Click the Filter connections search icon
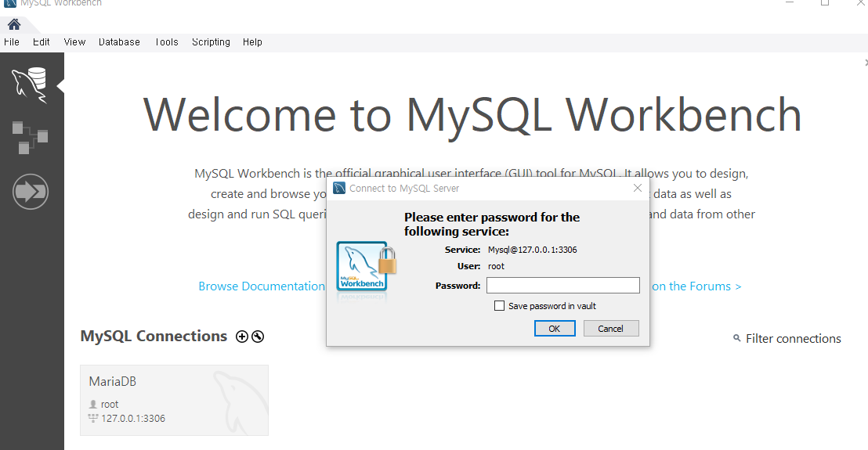The image size is (868, 450). [x=737, y=338]
